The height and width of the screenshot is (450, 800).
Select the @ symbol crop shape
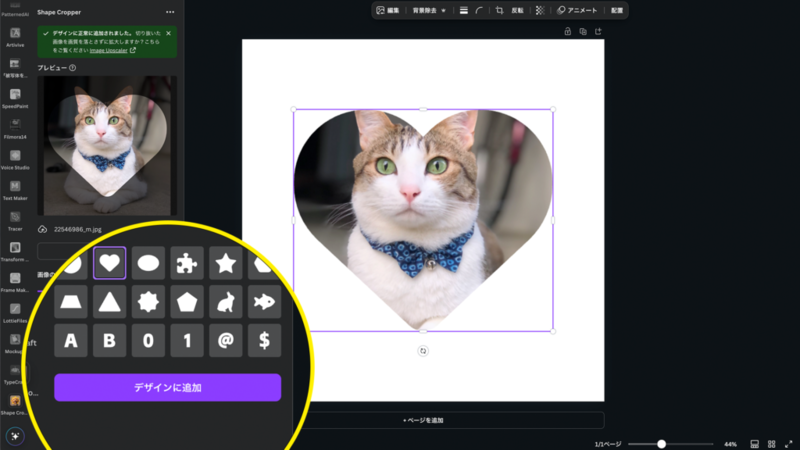[226, 340]
